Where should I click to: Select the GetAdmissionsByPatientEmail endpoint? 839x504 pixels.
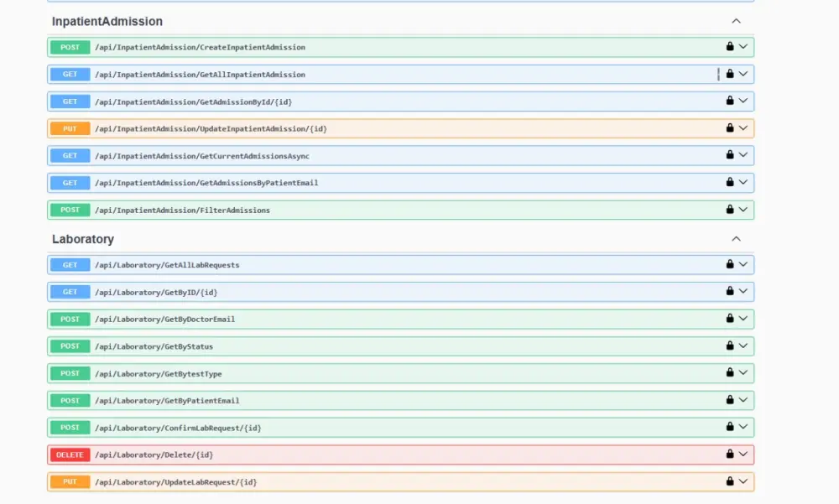click(x=378, y=182)
